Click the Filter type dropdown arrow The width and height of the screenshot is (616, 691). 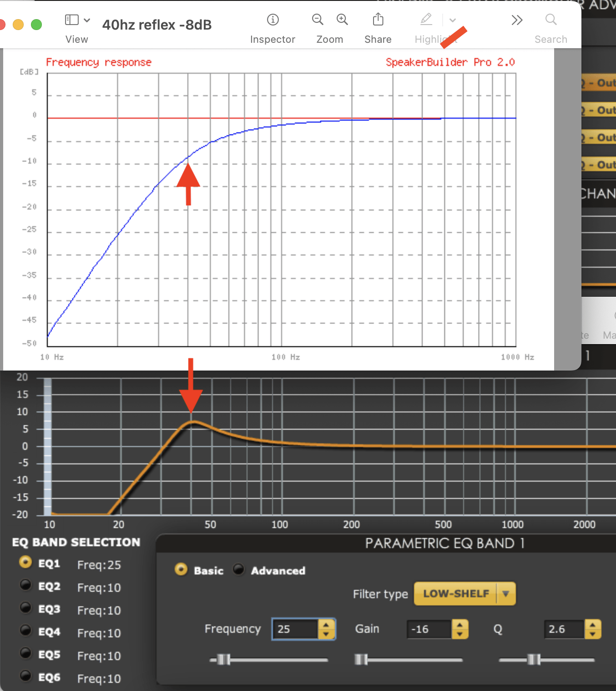[506, 594]
